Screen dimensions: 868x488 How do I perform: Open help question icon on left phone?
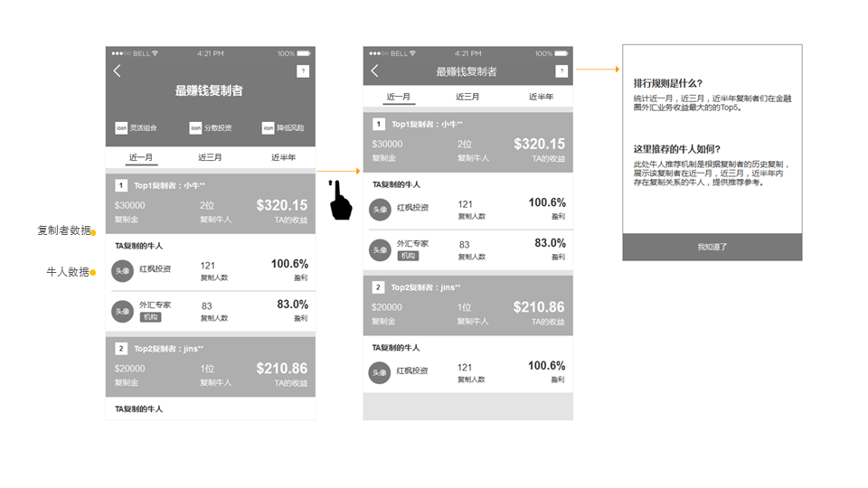click(x=303, y=71)
